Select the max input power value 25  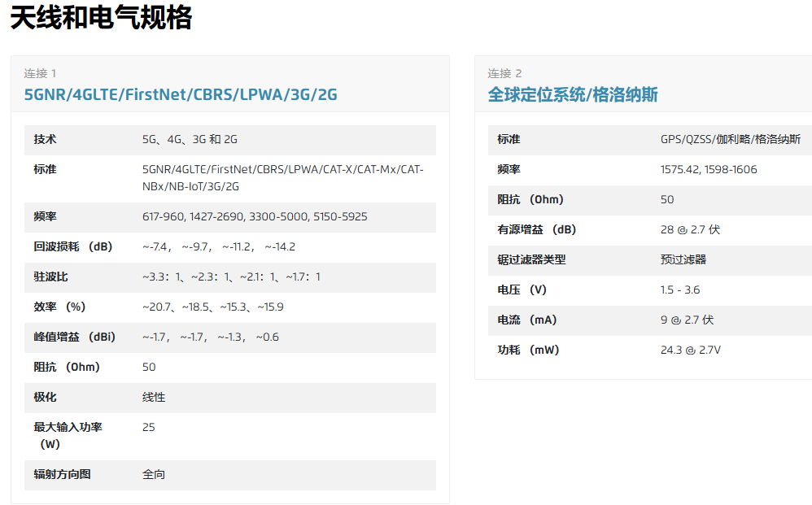point(149,427)
